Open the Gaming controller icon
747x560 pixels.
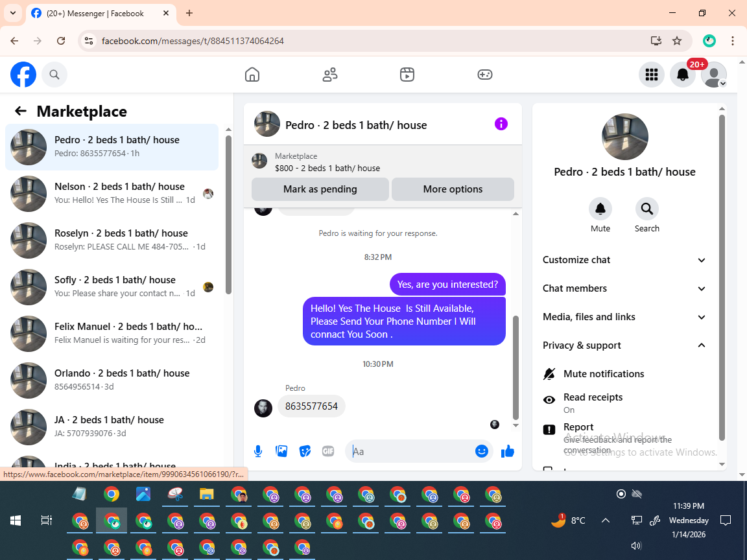484,75
